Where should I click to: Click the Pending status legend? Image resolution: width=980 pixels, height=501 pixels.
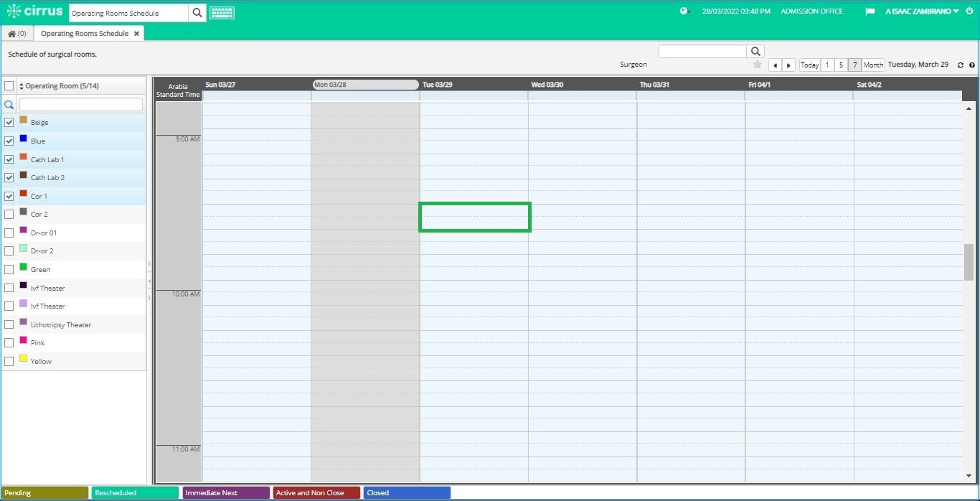pos(44,493)
